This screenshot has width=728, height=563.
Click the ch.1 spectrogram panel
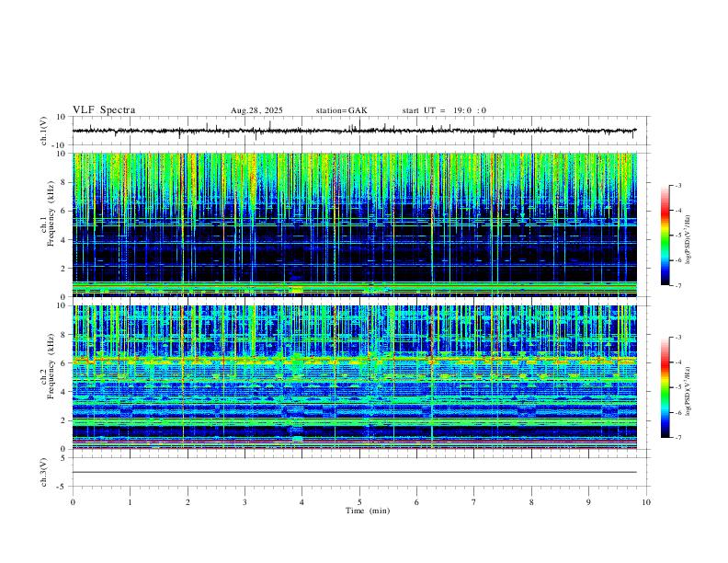(x=354, y=224)
